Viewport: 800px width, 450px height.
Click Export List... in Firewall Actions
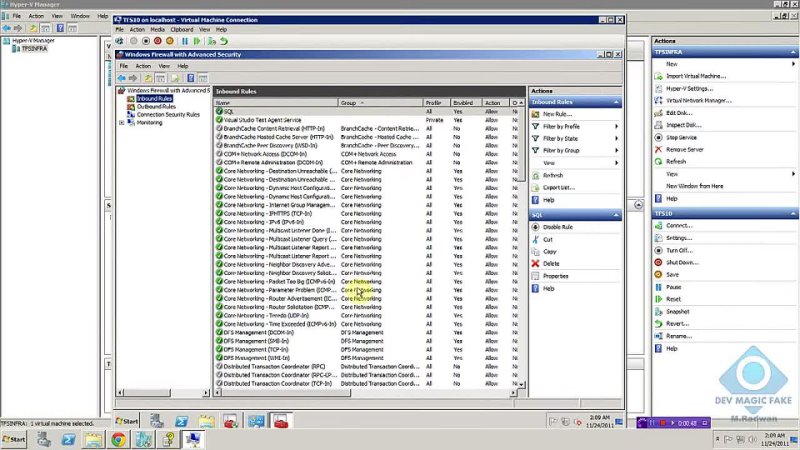(x=559, y=187)
